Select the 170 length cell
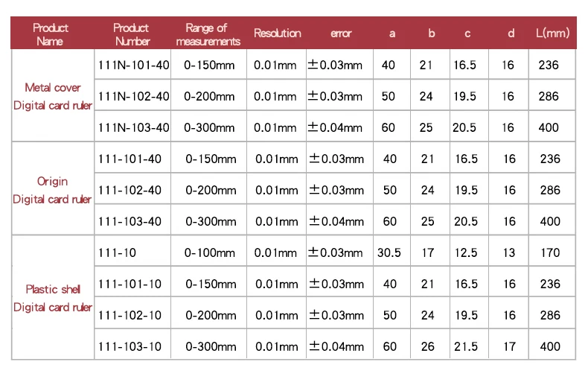Image resolution: width=588 pixels, height=391 pixels. click(x=550, y=253)
